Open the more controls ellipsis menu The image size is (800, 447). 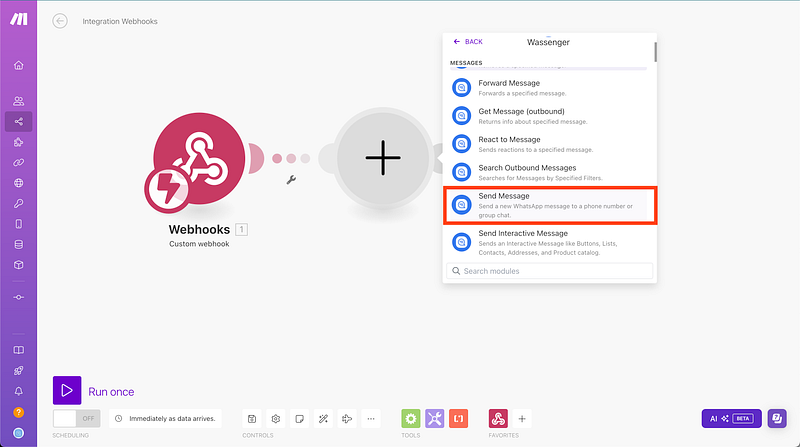click(371, 419)
